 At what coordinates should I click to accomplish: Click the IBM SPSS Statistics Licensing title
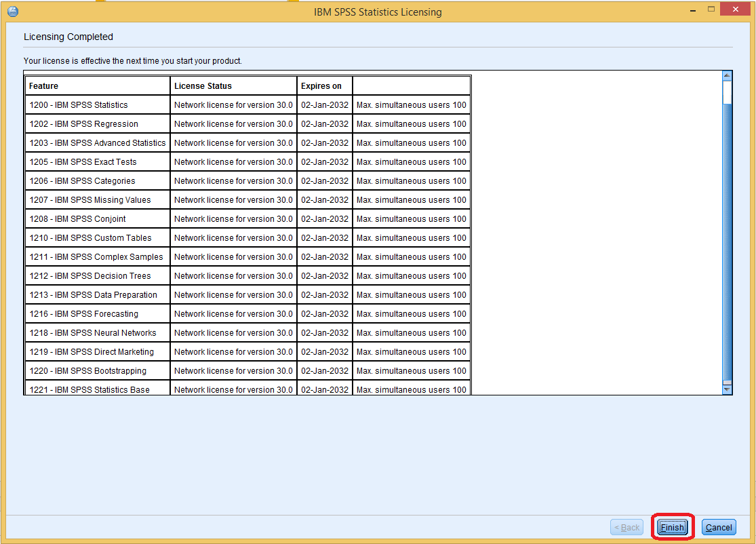[378, 12]
